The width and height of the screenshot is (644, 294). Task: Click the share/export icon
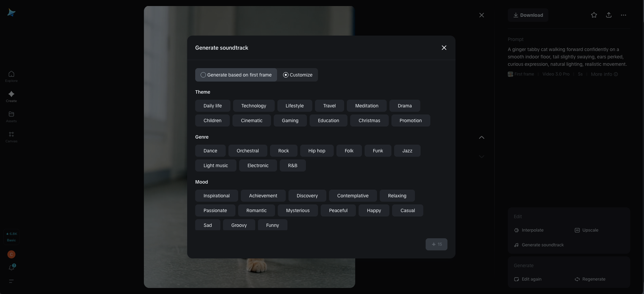[x=609, y=15]
